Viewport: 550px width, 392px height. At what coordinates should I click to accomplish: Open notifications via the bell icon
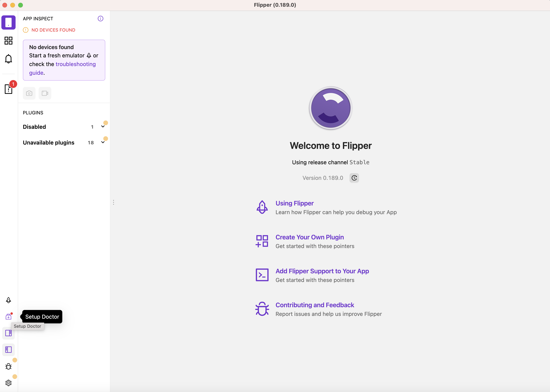[8, 59]
